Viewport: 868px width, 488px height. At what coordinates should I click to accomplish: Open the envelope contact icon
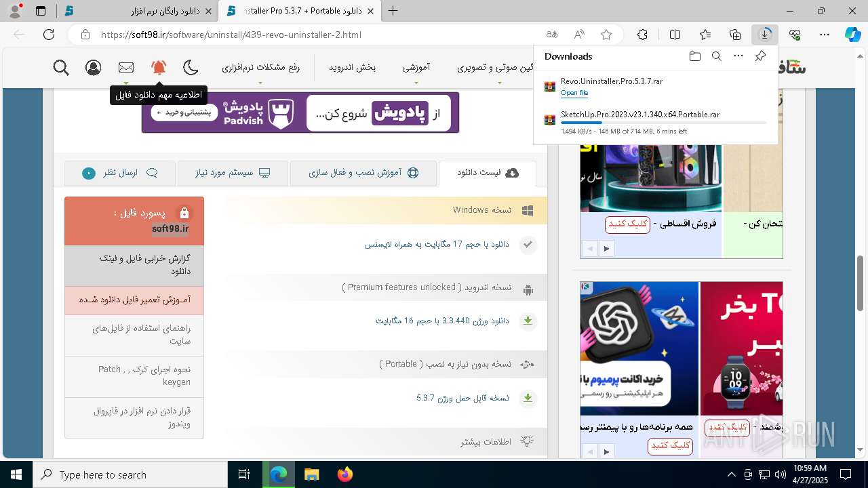126,67
